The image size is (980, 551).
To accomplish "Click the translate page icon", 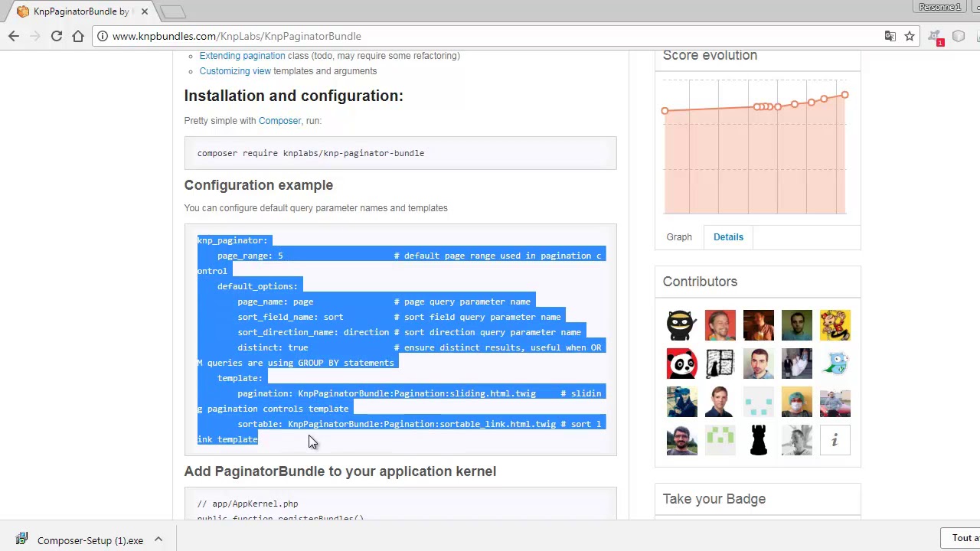I will (890, 36).
